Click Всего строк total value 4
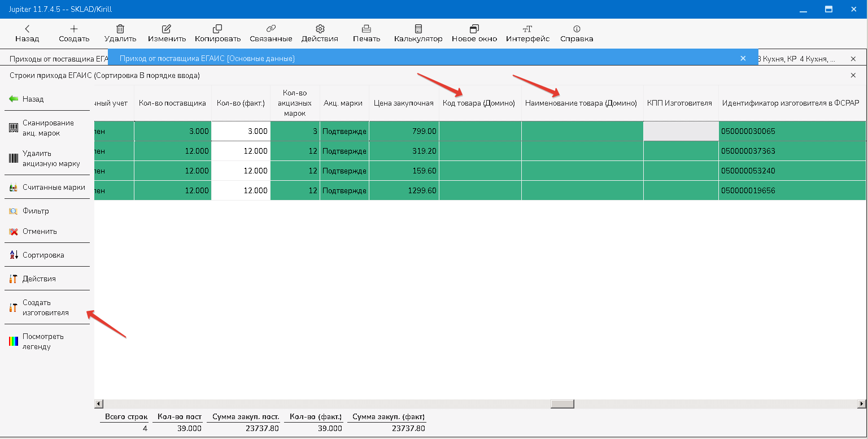Image resolution: width=868 pixels, height=439 pixels. pos(145,428)
